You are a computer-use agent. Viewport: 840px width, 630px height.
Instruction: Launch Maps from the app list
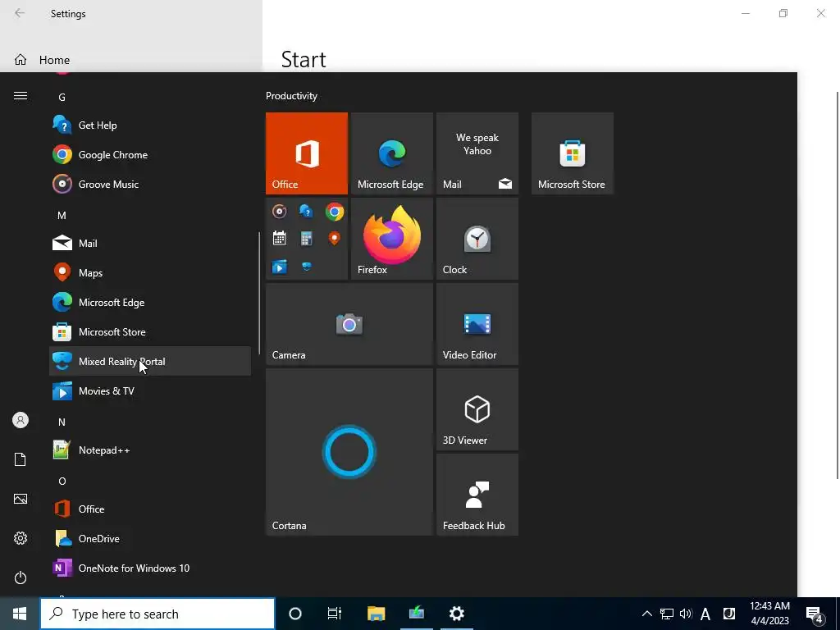(x=150, y=272)
